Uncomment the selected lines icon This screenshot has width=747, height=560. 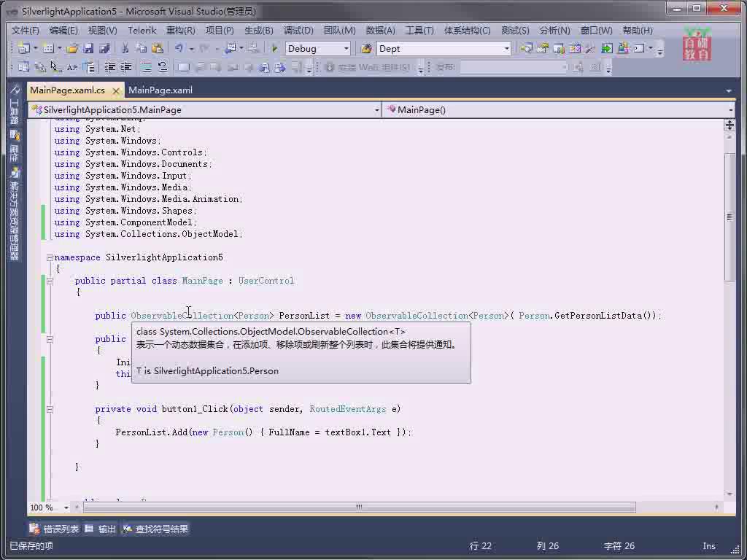click(163, 67)
